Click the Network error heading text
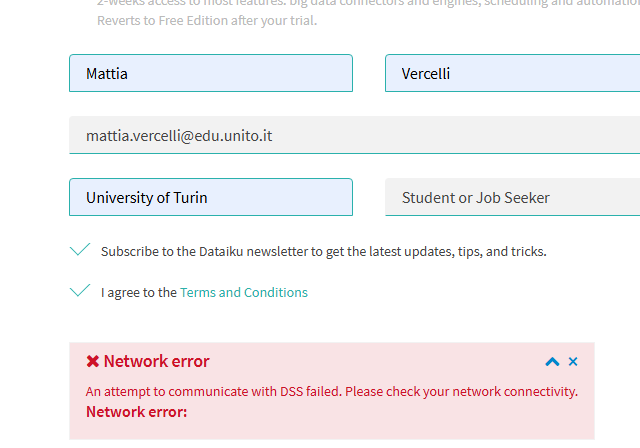Viewport: 640px width, 448px height. [x=156, y=361]
